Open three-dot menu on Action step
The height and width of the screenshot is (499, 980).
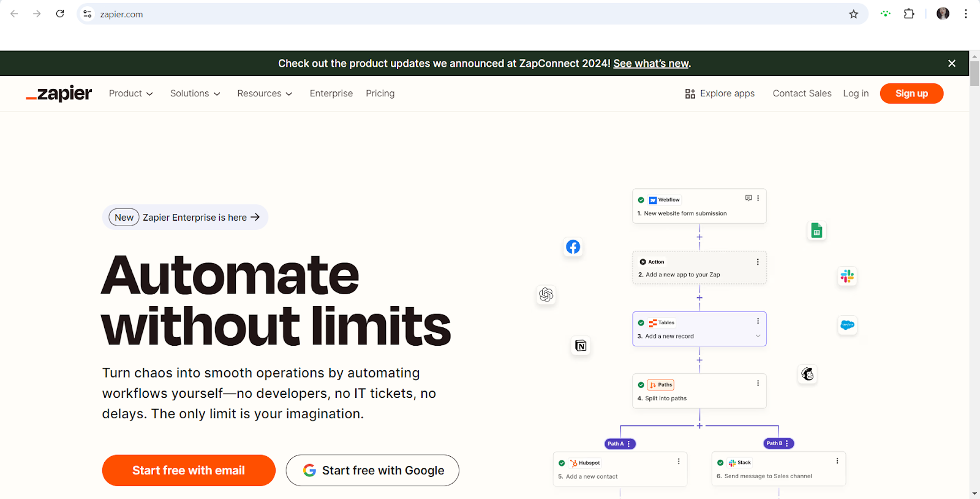(758, 262)
